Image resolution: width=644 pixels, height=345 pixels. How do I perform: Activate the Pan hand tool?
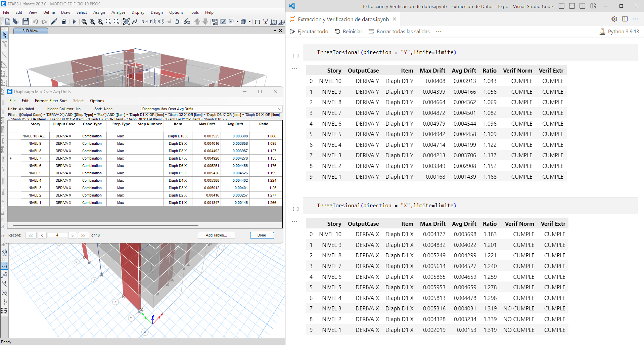(126, 21)
